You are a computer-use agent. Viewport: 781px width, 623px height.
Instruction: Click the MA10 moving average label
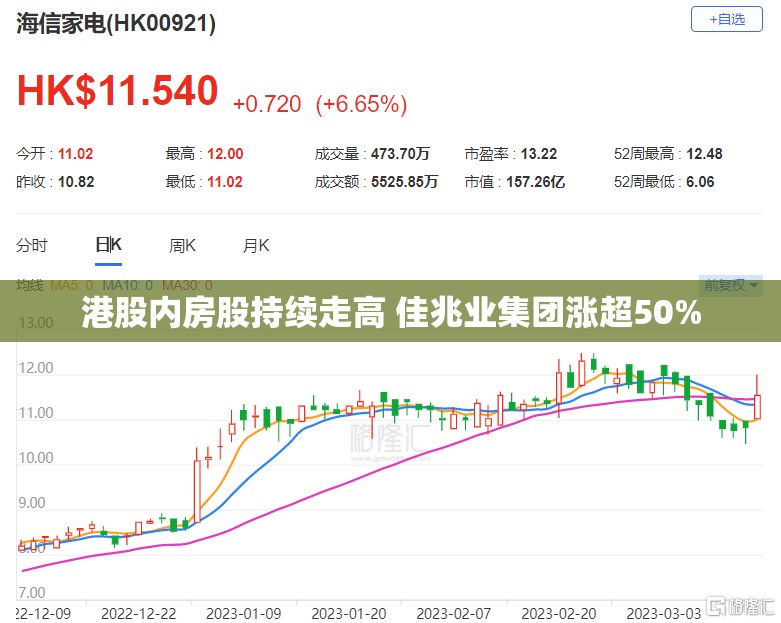click(x=128, y=285)
